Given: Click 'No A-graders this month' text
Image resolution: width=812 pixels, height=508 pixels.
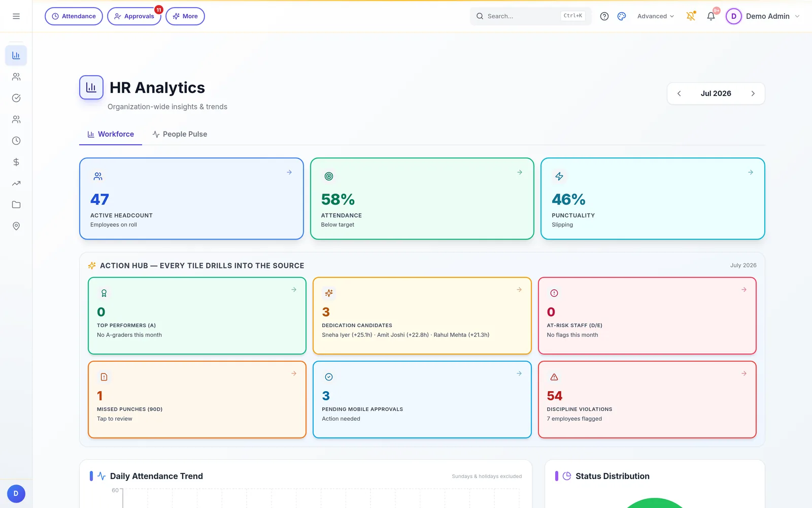Looking at the screenshot, I should point(129,335).
